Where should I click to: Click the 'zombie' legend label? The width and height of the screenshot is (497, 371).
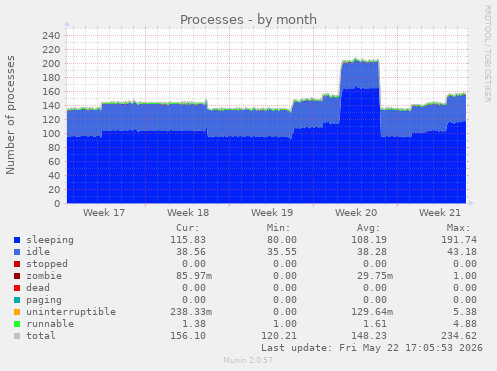(44, 276)
